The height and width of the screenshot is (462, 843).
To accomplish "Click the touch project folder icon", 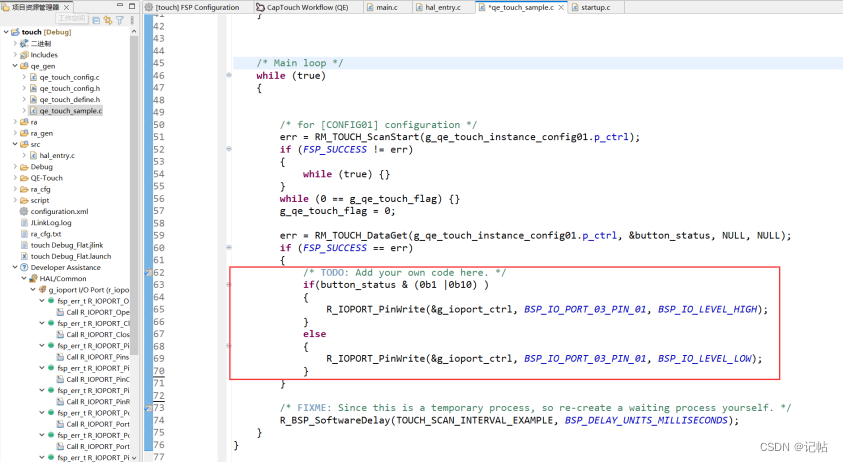I will [x=15, y=32].
